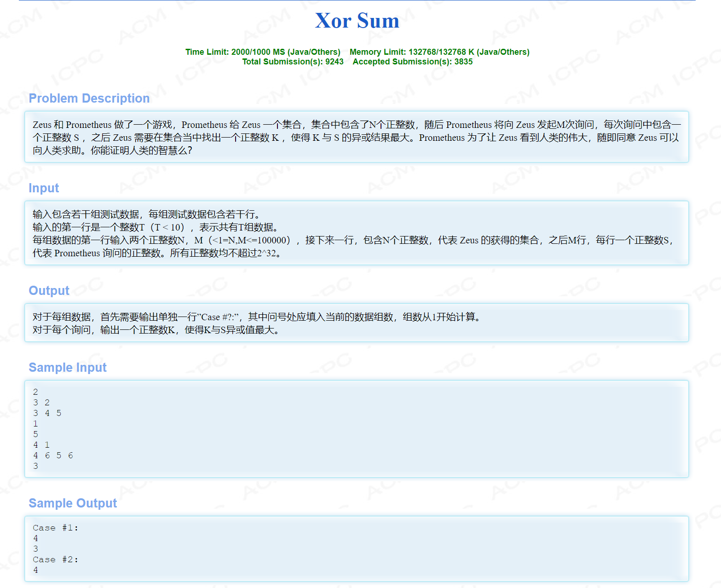Click the input line mentioning '<1=N,M<=100000'

[353, 240]
